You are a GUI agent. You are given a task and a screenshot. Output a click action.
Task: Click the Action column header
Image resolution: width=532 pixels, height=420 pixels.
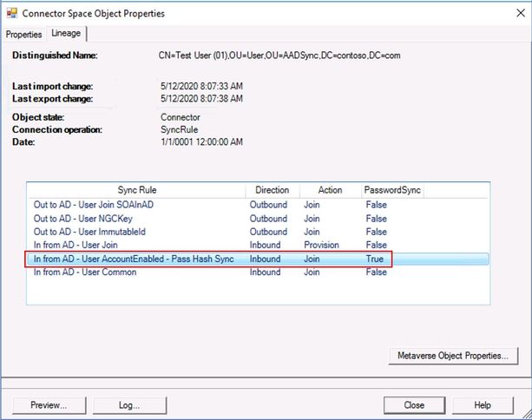coord(330,190)
